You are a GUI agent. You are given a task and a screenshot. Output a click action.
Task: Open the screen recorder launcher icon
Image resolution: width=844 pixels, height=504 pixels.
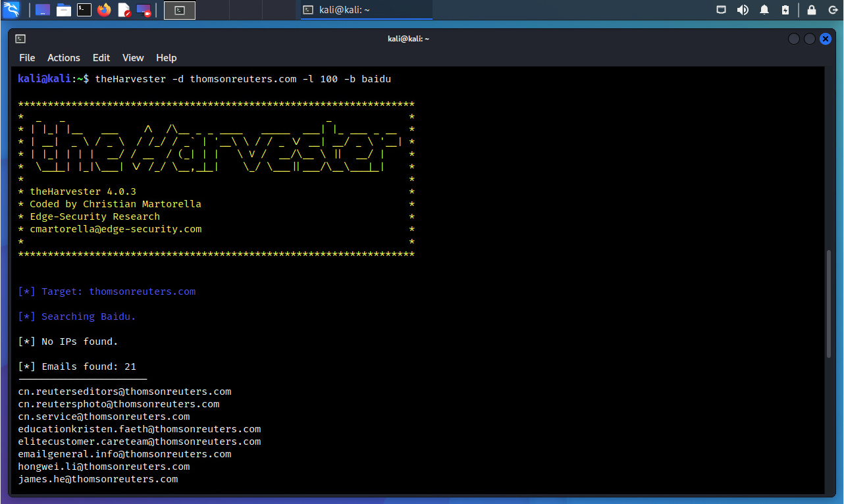[x=144, y=10]
